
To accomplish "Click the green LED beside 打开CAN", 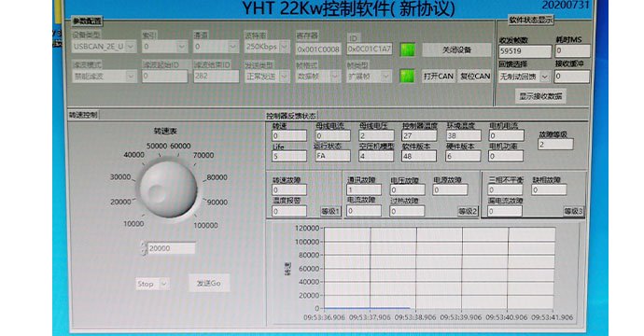I will pyautogui.click(x=407, y=76).
